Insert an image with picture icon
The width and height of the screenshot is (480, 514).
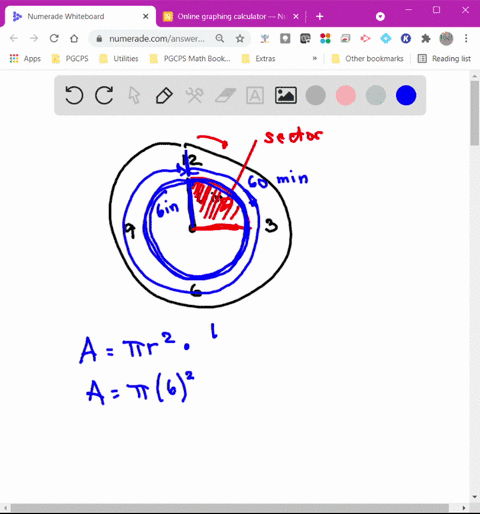click(x=286, y=95)
